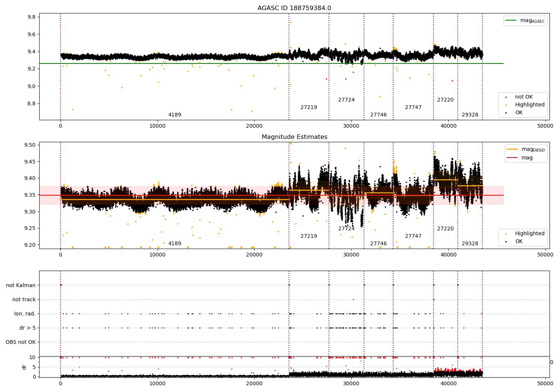Screen dimensions: 560x392
Task: Click y-axis tick '9.25' in middle plot
Action: click(30, 228)
